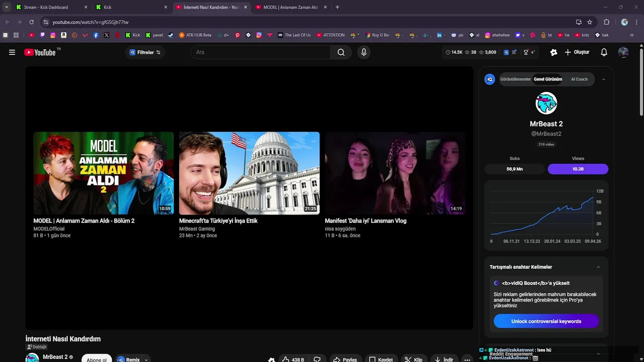The width and height of the screenshot is (644, 362).
Task: Open a new browser tab
Action: 337,7
